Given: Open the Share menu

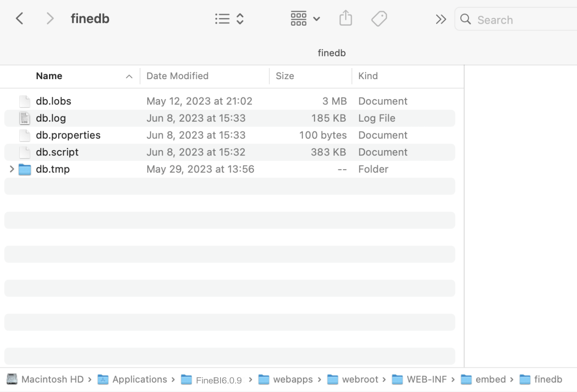Looking at the screenshot, I should (345, 18).
